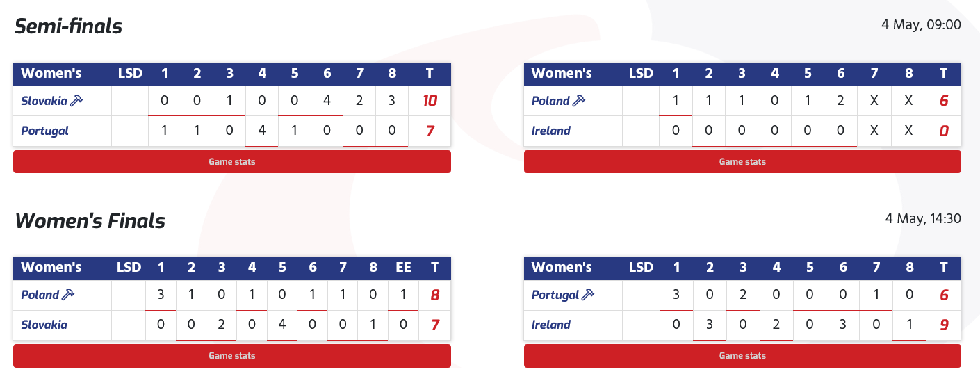This screenshot has width=980, height=381.
Task: Click LSD header in Slovakia–Portugal semi-final table
Action: [x=130, y=73]
